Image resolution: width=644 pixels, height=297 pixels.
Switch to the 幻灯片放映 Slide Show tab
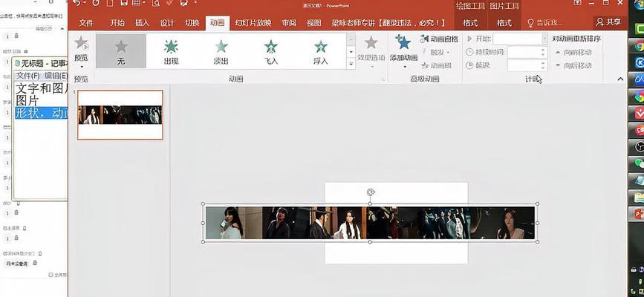pyautogui.click(x=253, y=23)
